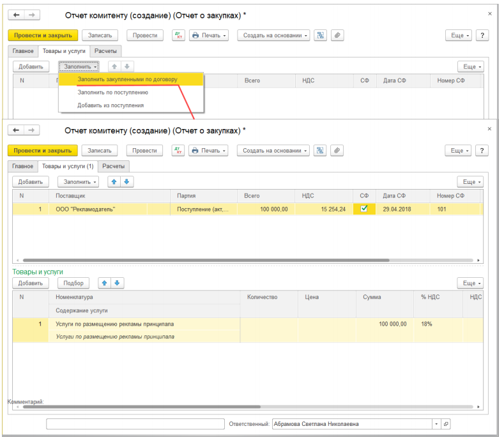Screen dimensions: 504x440
Task: Open the Печать dropdown in lower toolbar
Action: 208,151
